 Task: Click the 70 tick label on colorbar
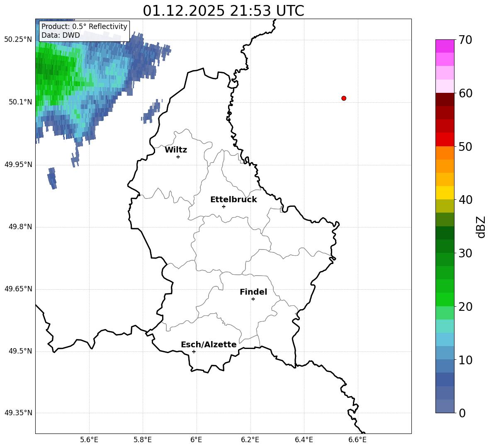click(x=465, y=40)
